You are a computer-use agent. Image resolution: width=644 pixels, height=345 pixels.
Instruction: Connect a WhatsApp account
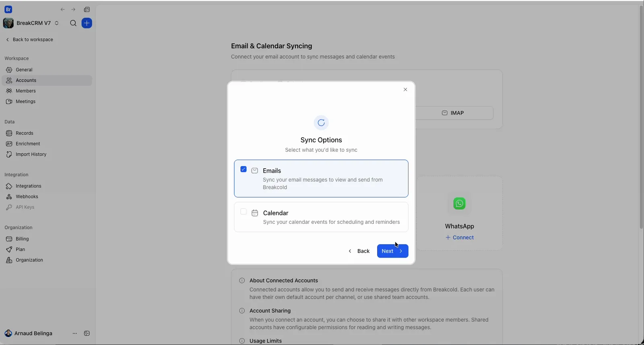click(459, 238)
